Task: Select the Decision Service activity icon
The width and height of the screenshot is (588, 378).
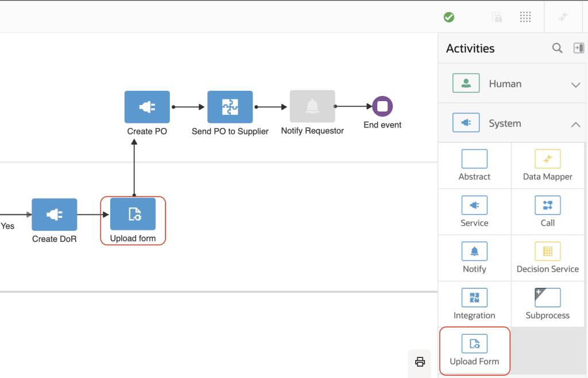Action: tap(547, 251)
